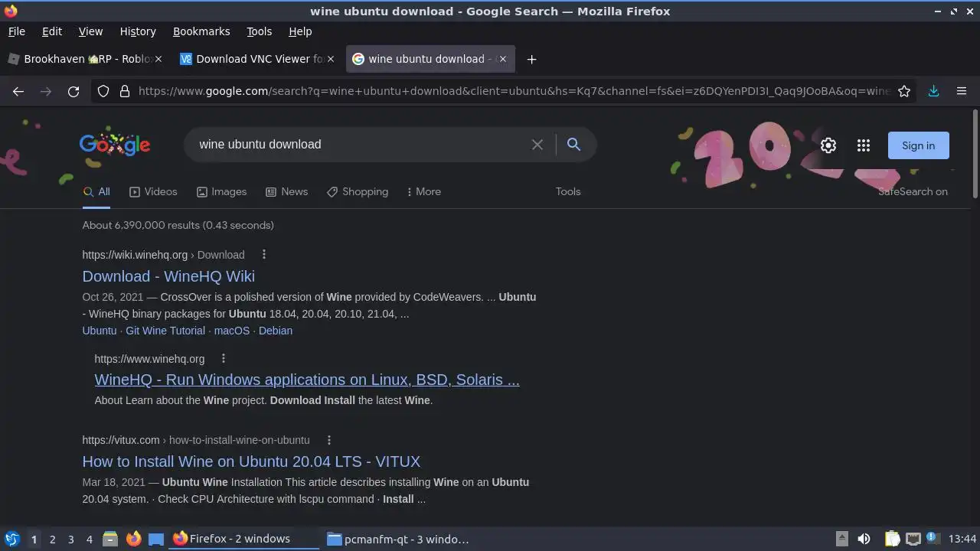Open the Google apps grid

click(x=864, y=145)
